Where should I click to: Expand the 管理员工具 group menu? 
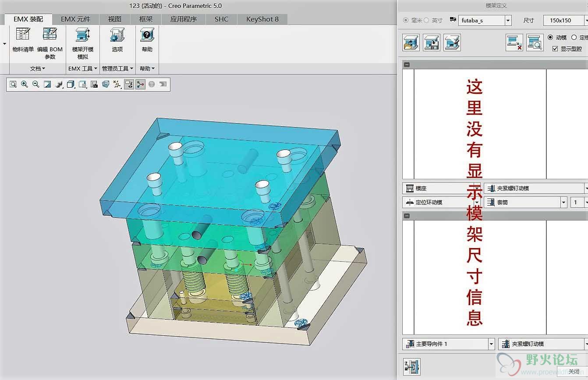(117, 68)
